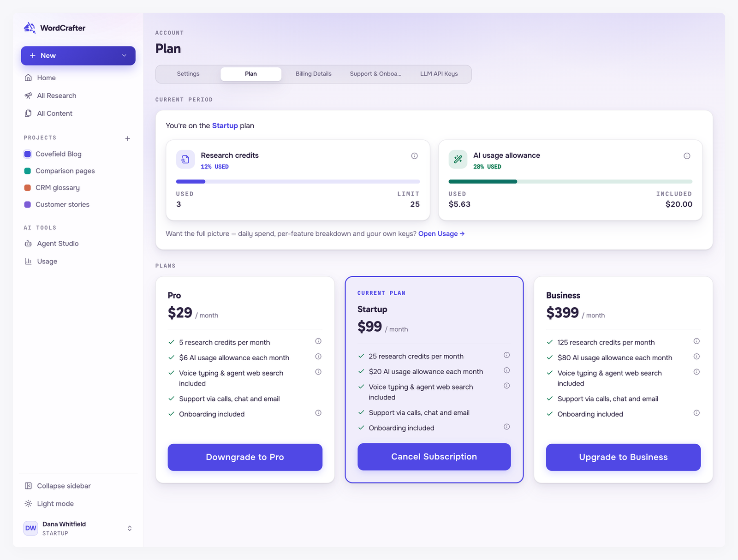This screenshot has width=738, height=560.
Task: Open Dana Whitfield account switcher
Action: [x=78, y=528]
